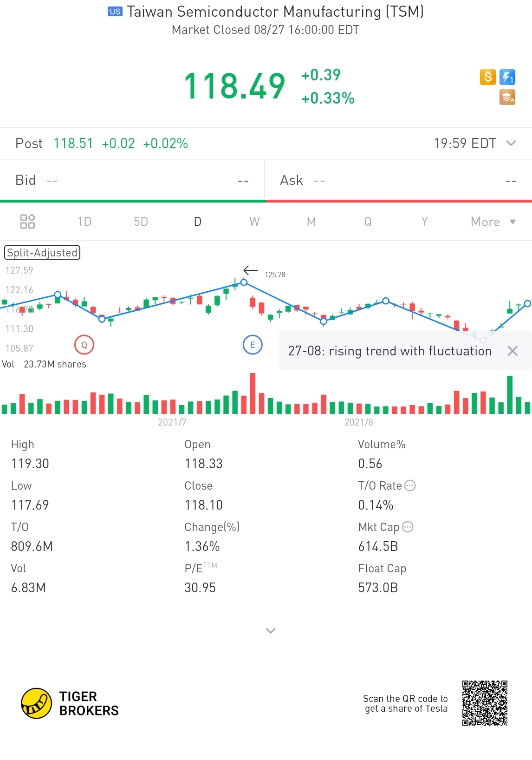Image resolution: width=532 pixels, height=760 pixels.
Task: Tap the 2021/7 date axis label
Action: (172, 422)
